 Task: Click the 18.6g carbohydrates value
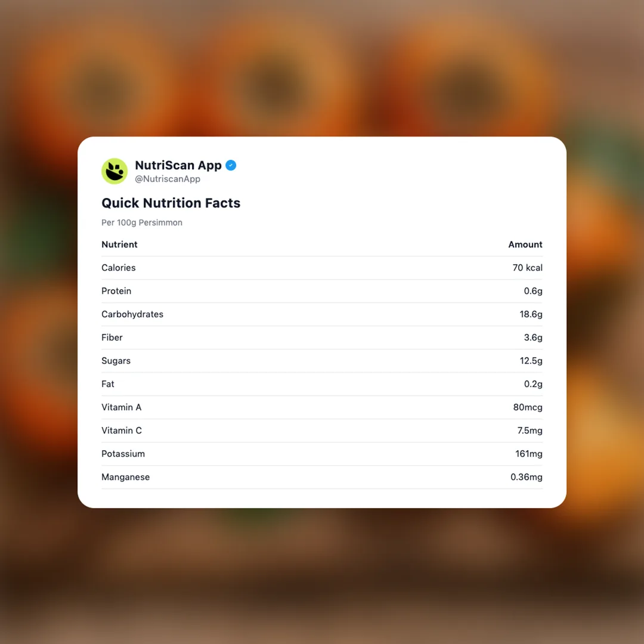[531, 314]
